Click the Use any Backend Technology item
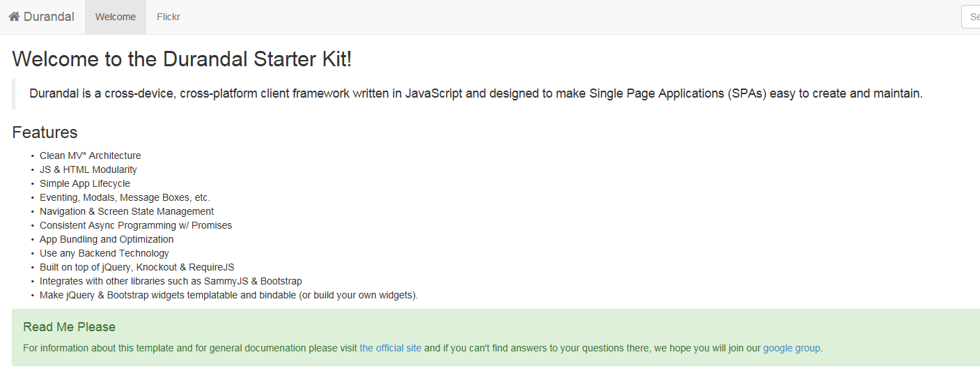Image resolution: width=980 pixels, height=380 pixels. point(104,253)
